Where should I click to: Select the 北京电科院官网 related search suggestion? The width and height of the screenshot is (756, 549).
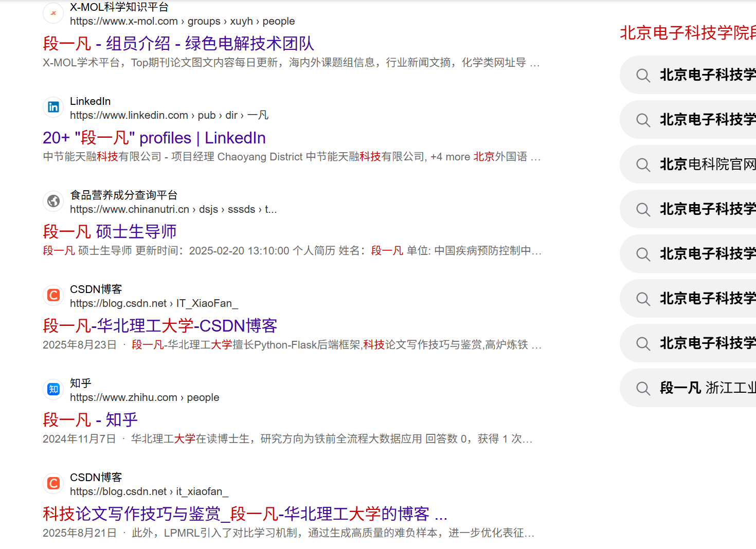coord(707,164)
